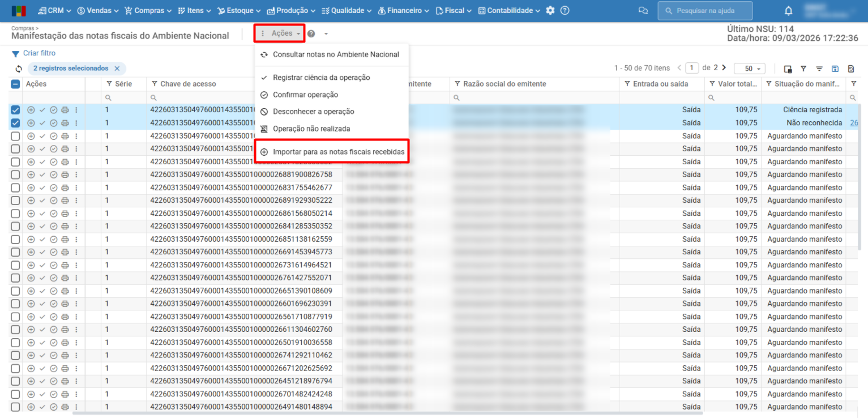Click the app logo in the top bar
Image resolution: width=868 pixels, height=418 pixels.
point(19,11)
